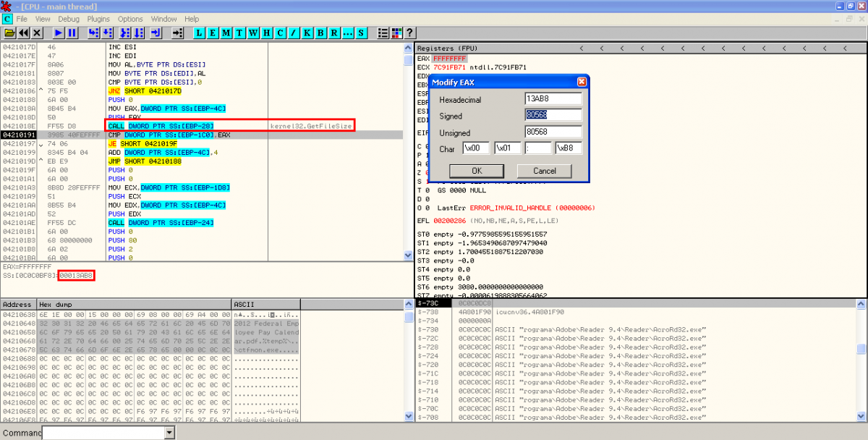
Task: Click the Help question mark toolbar icon
Action: click(x=409, y=33)
